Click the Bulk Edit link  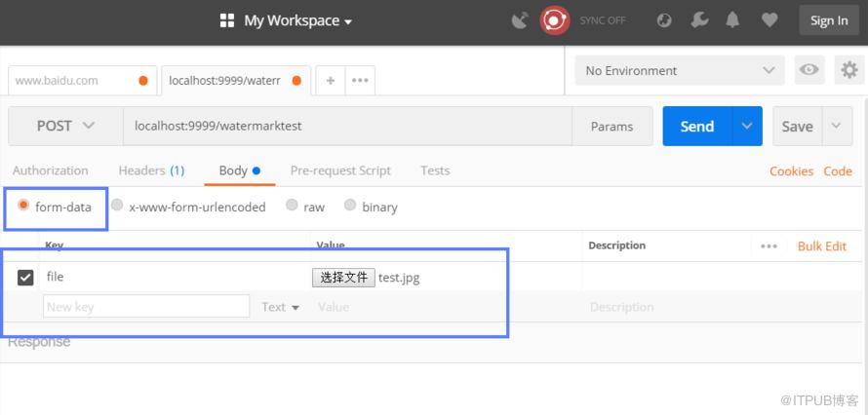coord(822,245)
